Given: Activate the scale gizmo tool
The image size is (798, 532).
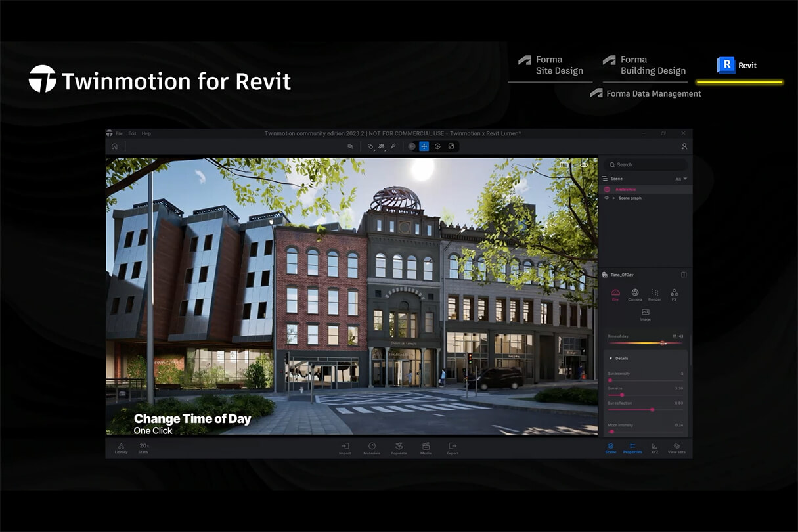Looking at the screenshot, I should coord(451,146).
